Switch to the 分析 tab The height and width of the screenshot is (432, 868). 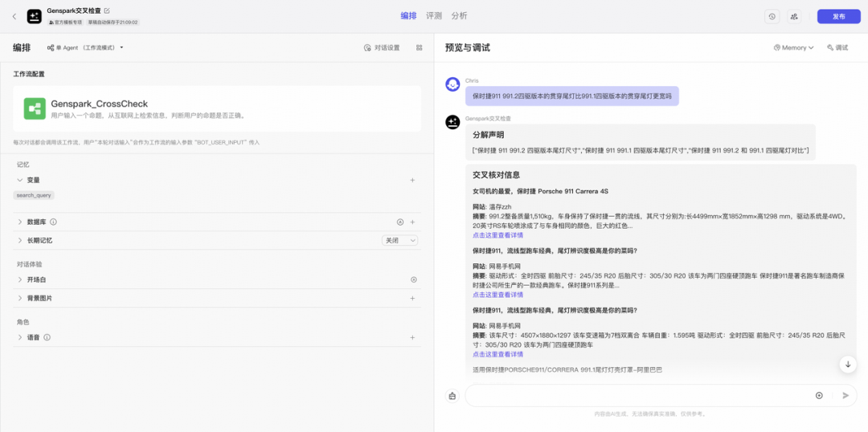pos(460,16)
